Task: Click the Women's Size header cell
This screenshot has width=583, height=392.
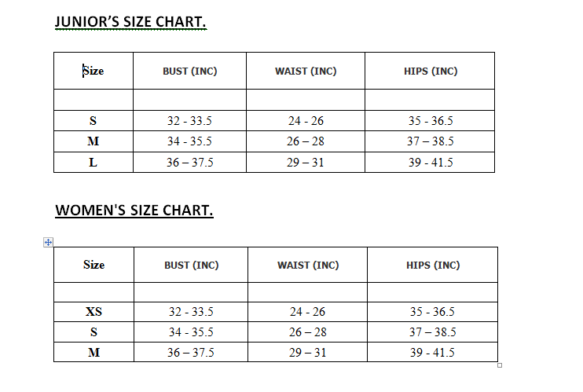Action: [x=93, y=265]
